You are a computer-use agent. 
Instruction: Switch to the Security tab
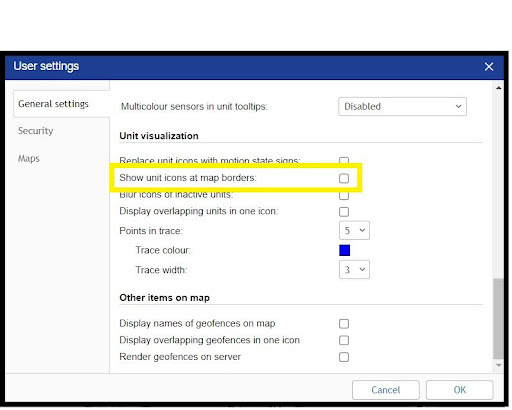tap(36, 131)
